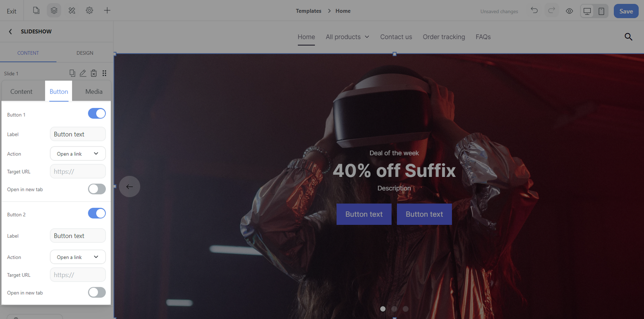Click the Save button
This screenshot has height=319, width=644.
click(x=626, y=11)
